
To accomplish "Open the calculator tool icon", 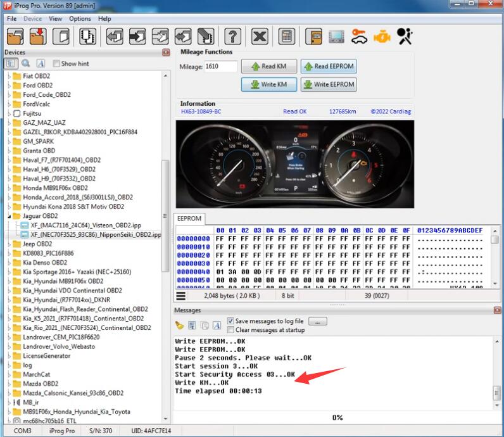I will click(x=287, y=36).
